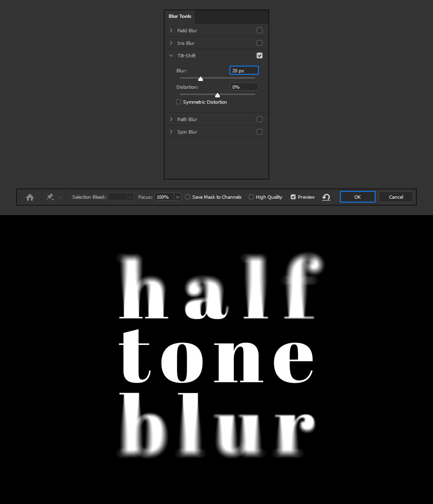Image resolution: width=433 pixels, height=504 pixels.
Task: Select the Blur Tools tab
Action: (180, 16)
